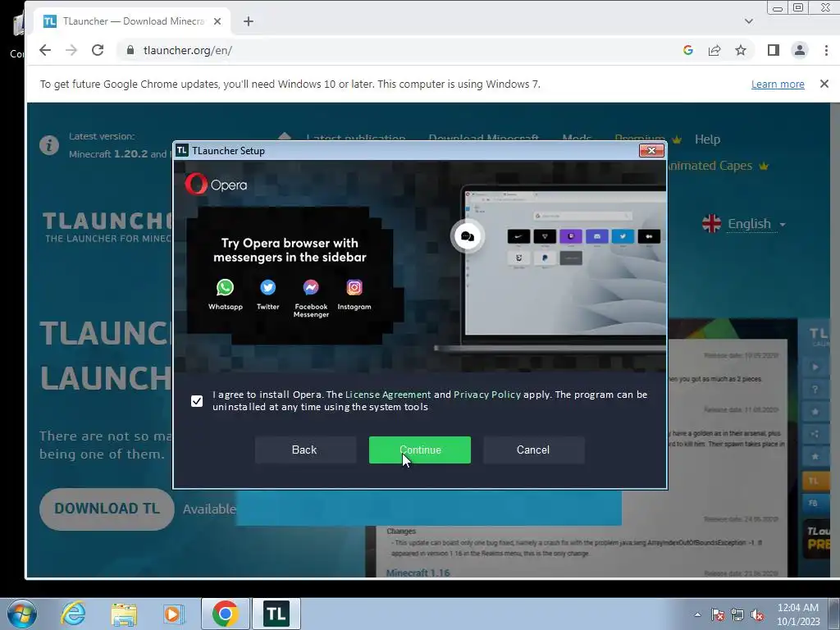Open the Animated Capes menu item

click(x=717, y=166)
